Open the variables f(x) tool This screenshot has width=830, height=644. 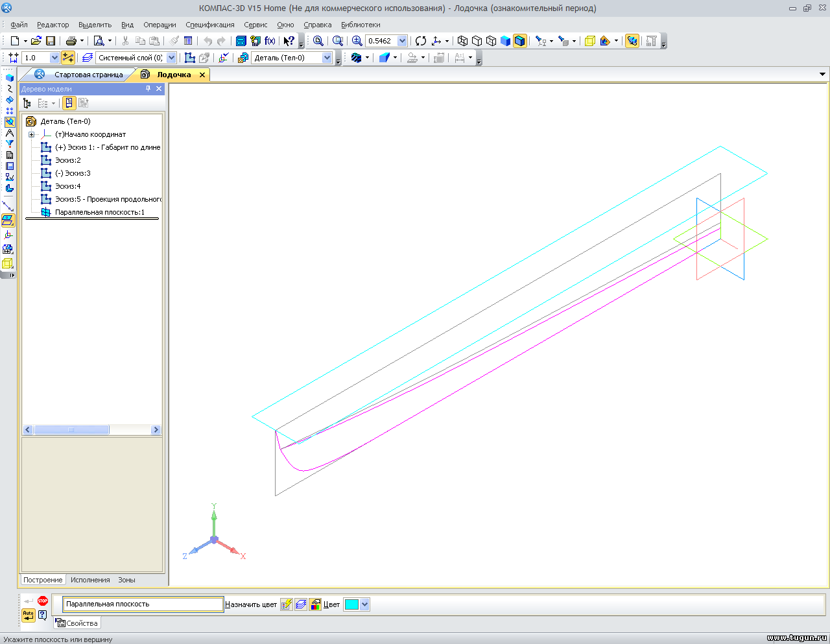click(x=270, y=41)
